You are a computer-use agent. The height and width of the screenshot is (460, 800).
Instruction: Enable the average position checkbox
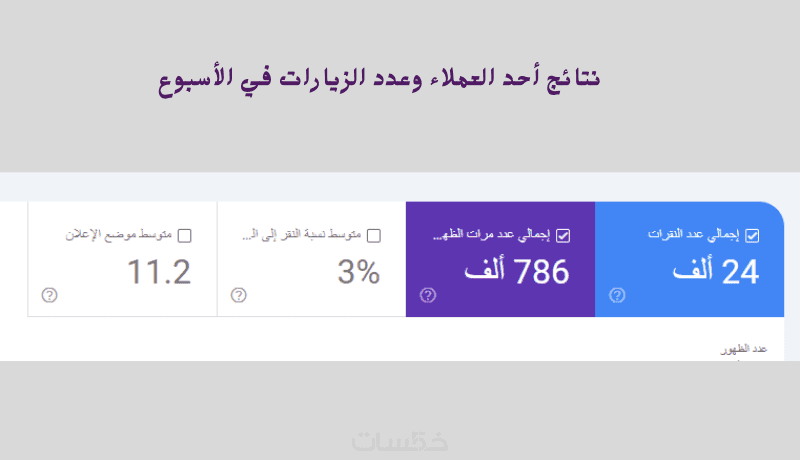point(184,236)
